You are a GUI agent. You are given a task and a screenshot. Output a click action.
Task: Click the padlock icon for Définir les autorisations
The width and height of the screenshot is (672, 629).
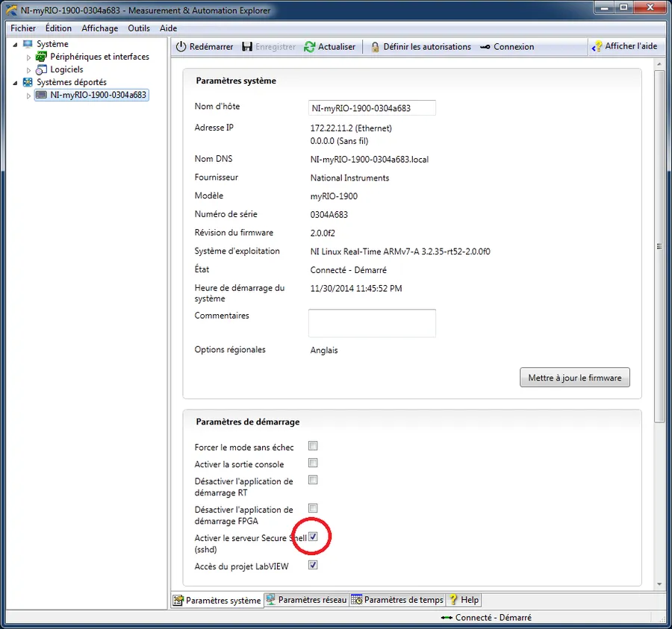coord(375,47)
